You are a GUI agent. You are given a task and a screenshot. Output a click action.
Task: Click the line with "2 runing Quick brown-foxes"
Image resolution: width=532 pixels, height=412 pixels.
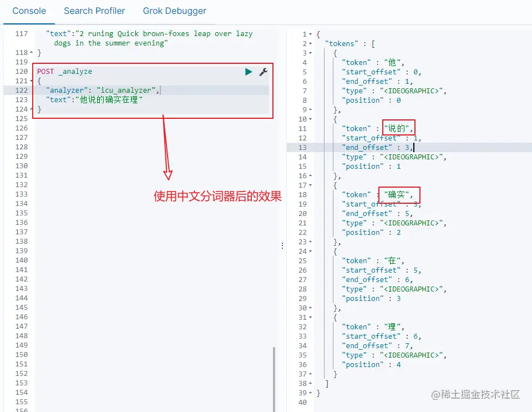149,34
